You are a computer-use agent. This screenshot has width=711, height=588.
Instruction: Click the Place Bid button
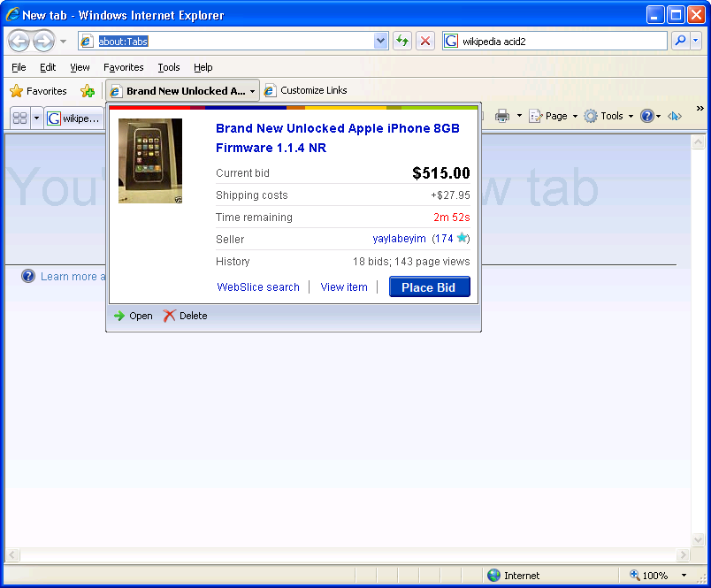point(430,287)
